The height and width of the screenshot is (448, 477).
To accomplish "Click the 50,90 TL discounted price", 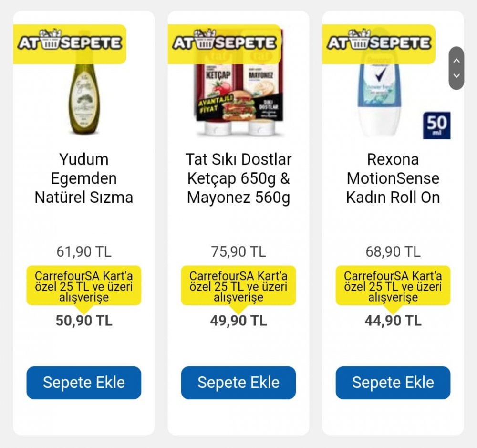I will [84, 321].
